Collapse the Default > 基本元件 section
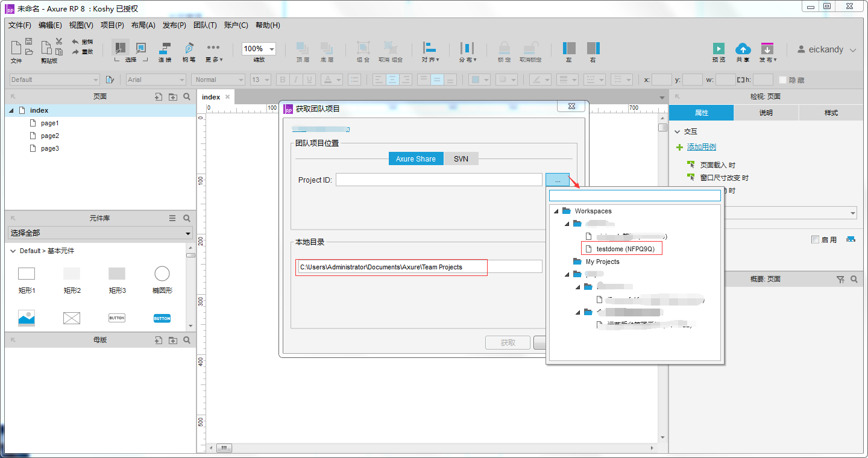The height and width of the screenshot is (458, 868). coord(13,251)
